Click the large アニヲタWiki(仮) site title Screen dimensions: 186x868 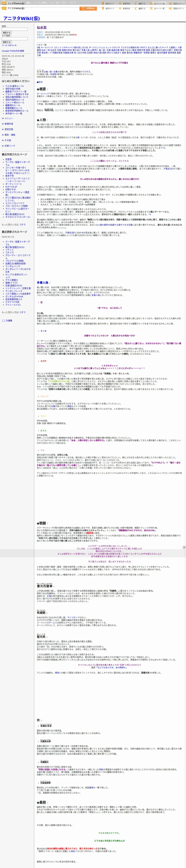point(21,18)
